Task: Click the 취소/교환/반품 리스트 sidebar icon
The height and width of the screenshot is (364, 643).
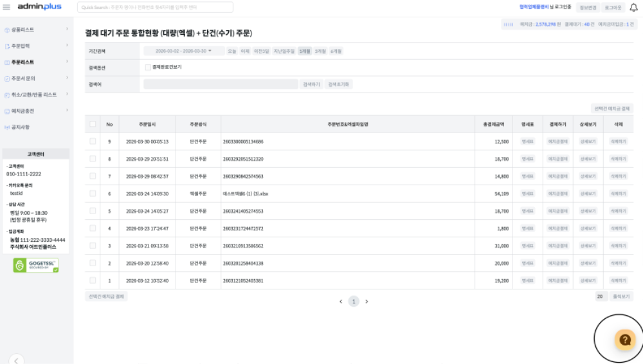Action: (7, 95)
